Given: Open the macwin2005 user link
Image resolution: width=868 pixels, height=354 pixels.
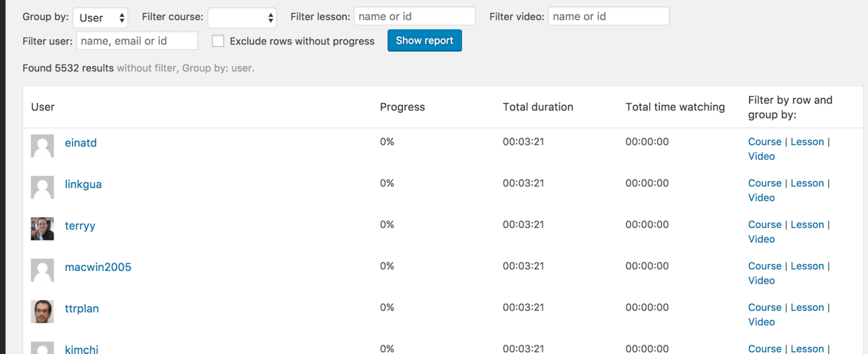Looking at the screenshot, I should [97, 267].
